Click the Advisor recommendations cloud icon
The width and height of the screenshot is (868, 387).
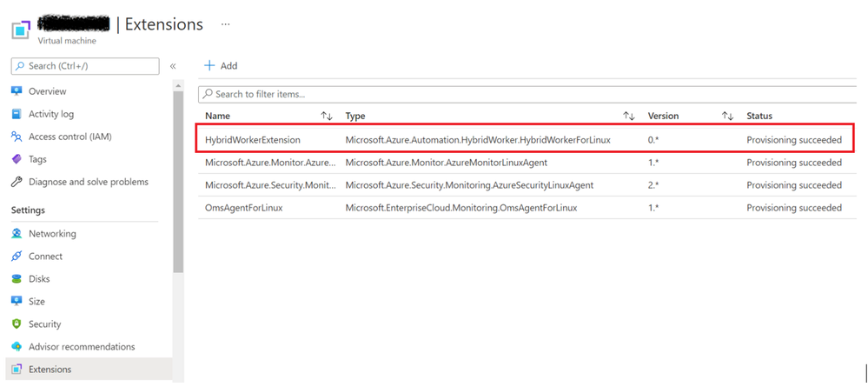coord(17,346)
